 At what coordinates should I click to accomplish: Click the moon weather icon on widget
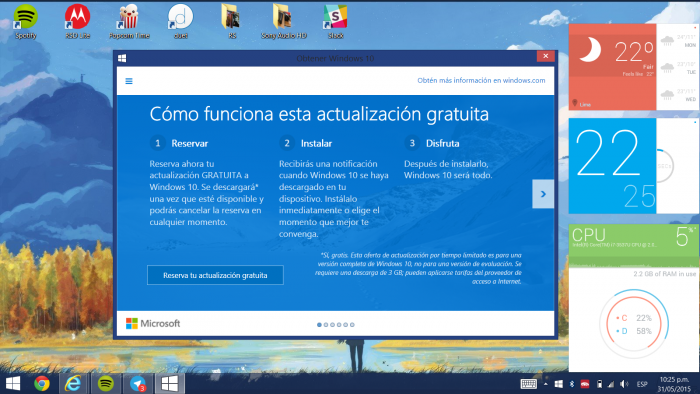[x=590, y=49]
